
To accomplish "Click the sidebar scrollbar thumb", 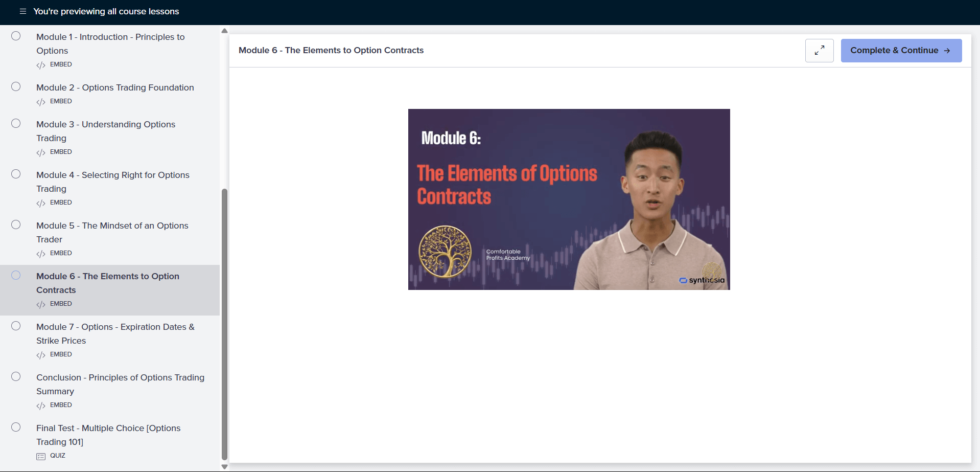I will click(x=224, y=325).
